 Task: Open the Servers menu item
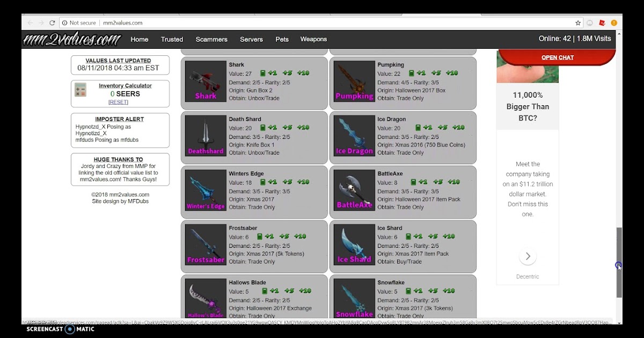[x=251, y=39]
